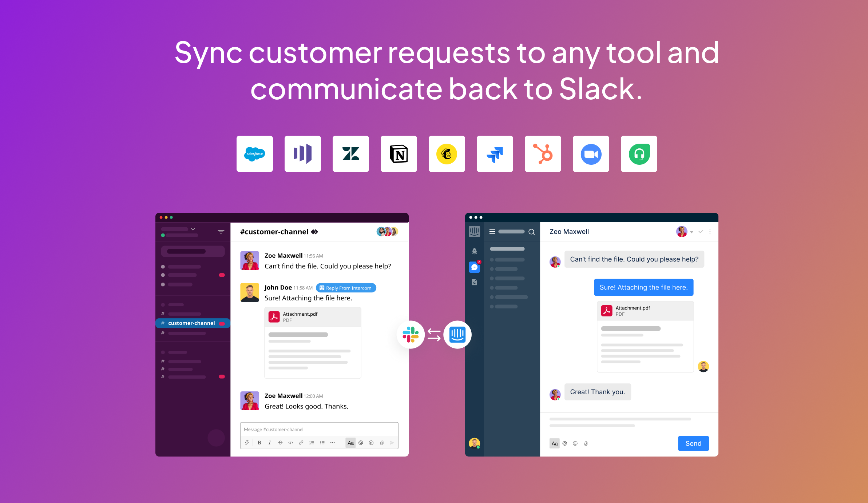
Task: Click the Zeo Maxwell conversation title
Action: point(569,232)
